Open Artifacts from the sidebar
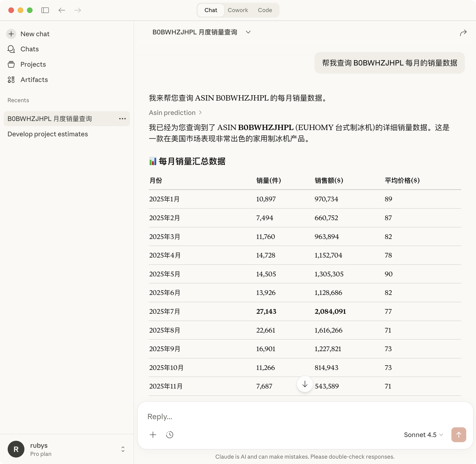The height and width of the screenshot is (464, 476). coord(34,80)
